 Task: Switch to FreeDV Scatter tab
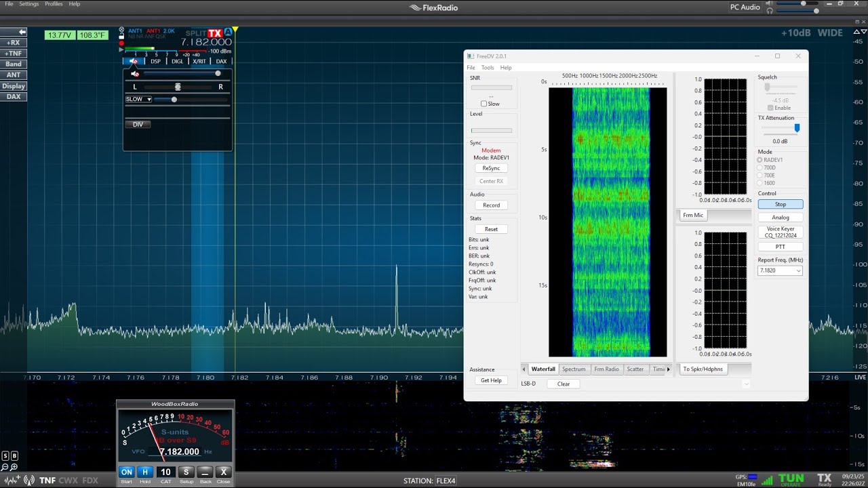tap(635, 369)
